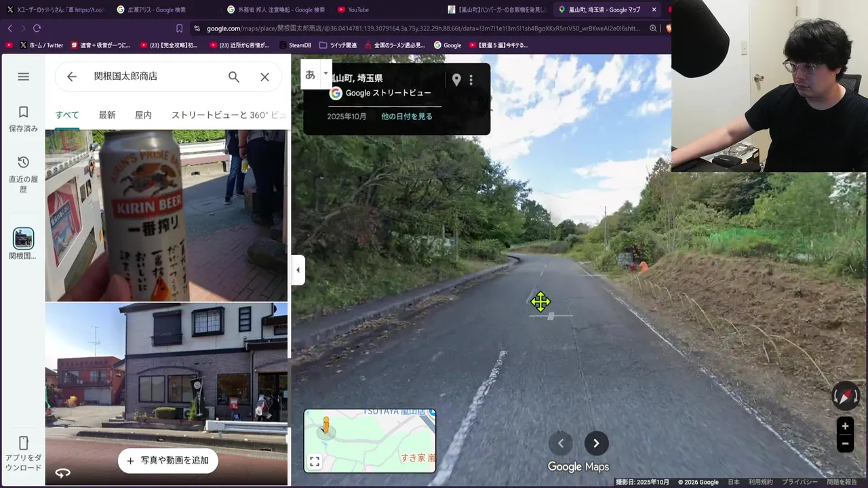Click the browser address bar URL
The image size is (868, 488).
pyautogui.click(x=423, y=28)
